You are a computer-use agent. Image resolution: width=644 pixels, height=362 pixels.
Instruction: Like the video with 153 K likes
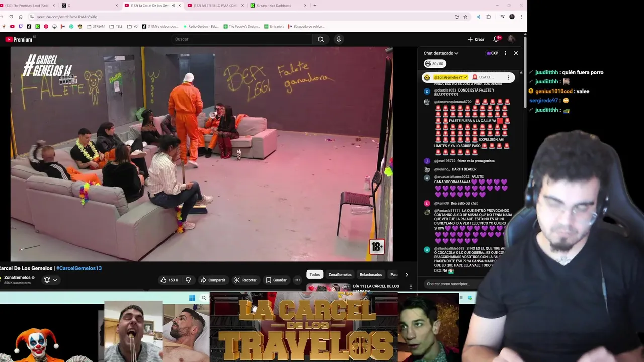point(170,280)
